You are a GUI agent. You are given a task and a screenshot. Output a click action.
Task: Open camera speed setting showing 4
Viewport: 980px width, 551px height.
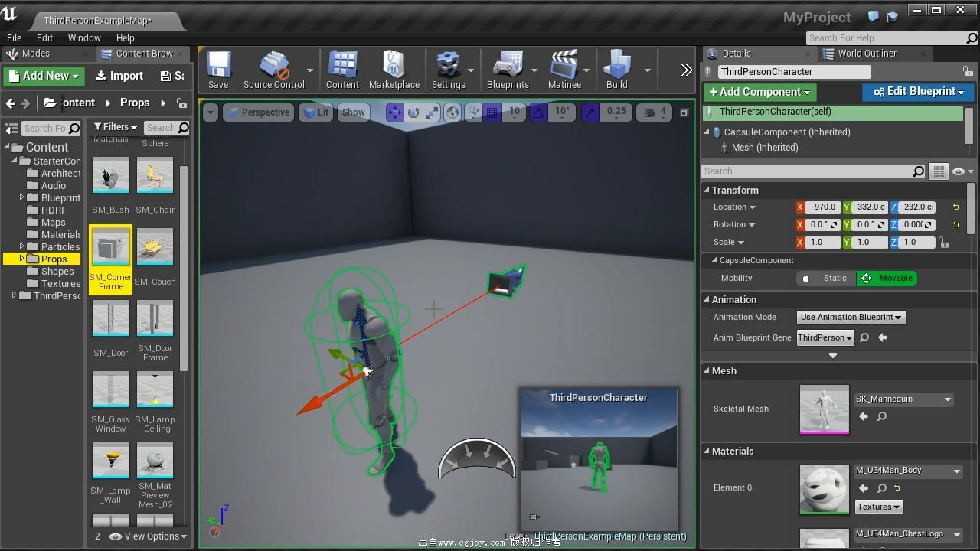point(655,112)
